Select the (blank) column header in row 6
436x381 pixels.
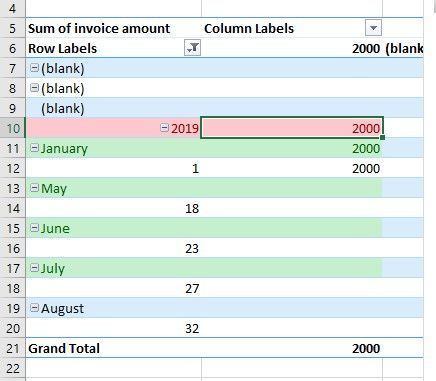[404, 49]
